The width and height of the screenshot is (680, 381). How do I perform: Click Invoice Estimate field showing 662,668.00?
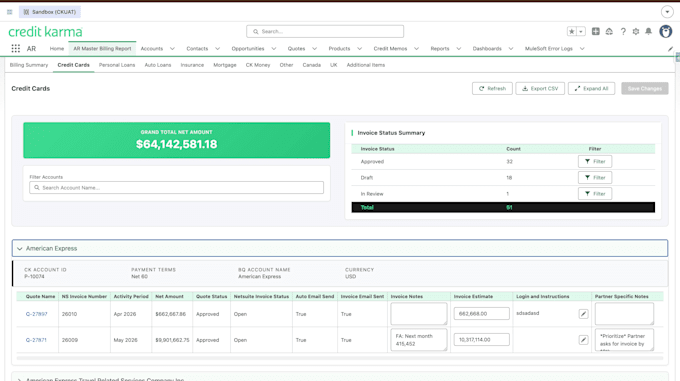(481, 313)
